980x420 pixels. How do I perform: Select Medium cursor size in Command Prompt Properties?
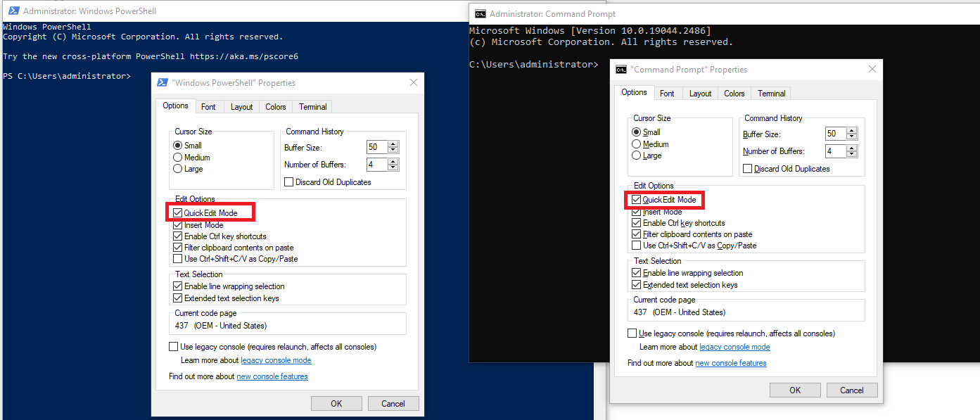(x=637, y=144)
